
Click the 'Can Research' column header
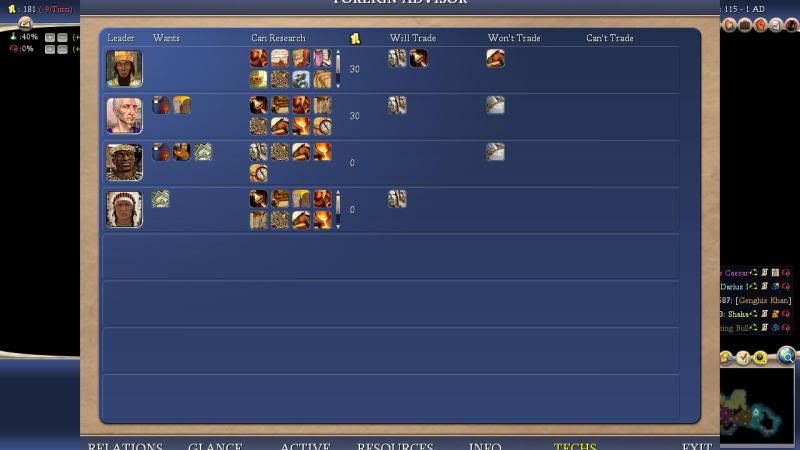[278, 38]
